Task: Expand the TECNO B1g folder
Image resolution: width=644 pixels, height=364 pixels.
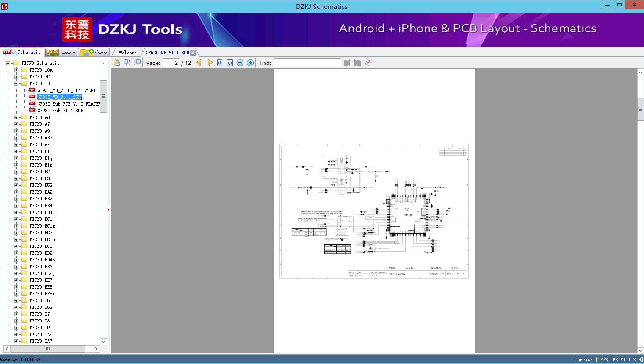Action: point(16,158)
